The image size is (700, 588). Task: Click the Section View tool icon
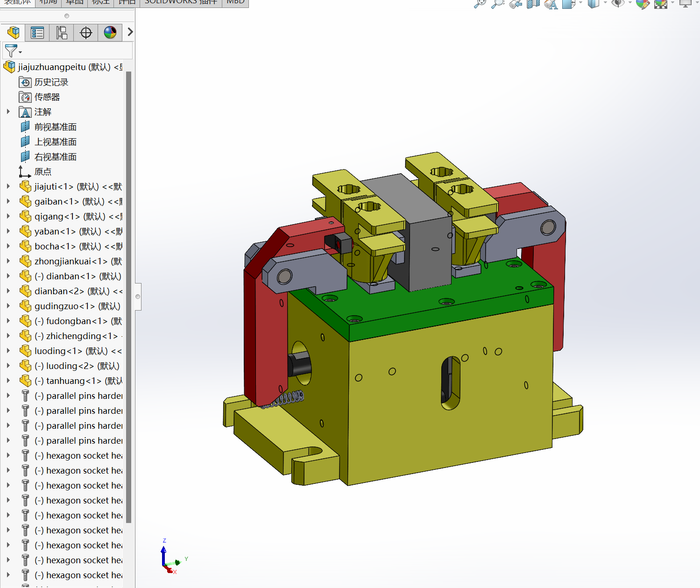pos(533,4)
